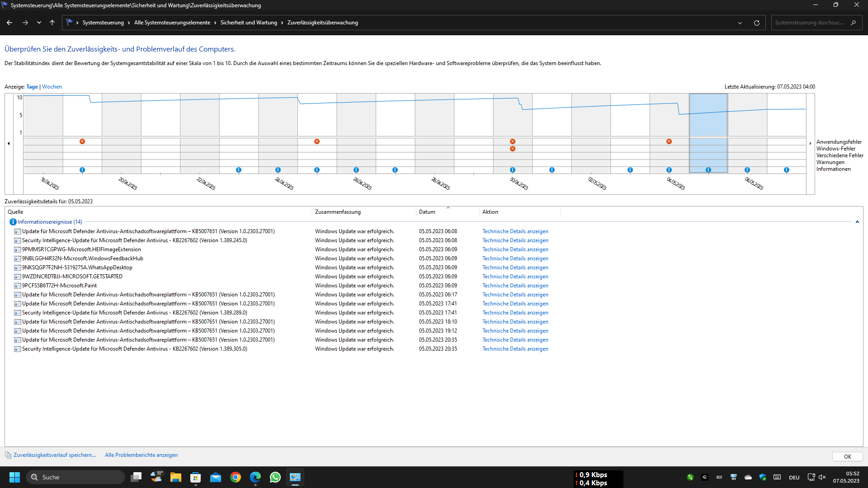Image resolution: width=868 pixels, height=488 pixels.
Task: Click the application error icon on 04.05.2023
Action: (x=669, y=141)
